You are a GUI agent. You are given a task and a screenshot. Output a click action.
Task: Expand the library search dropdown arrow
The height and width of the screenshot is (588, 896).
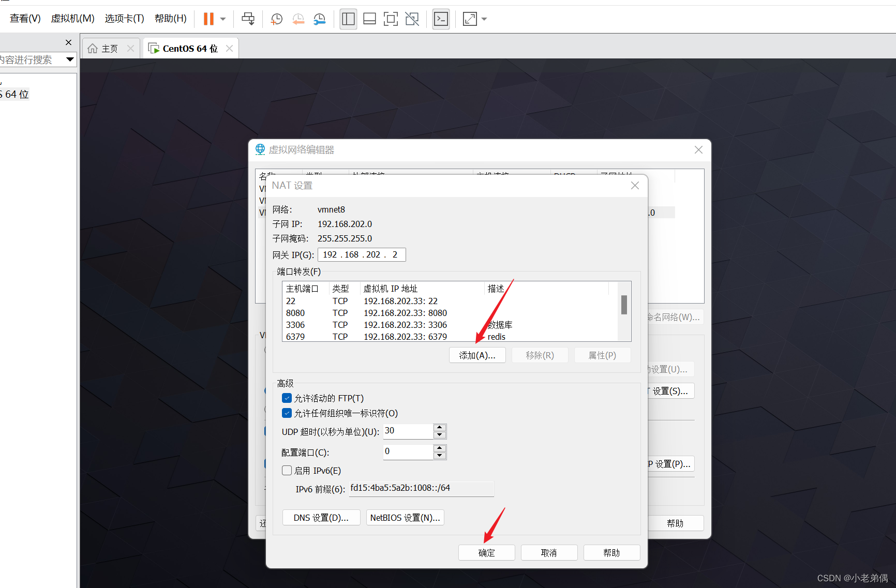pyautogui.click(x=70, y=59)
